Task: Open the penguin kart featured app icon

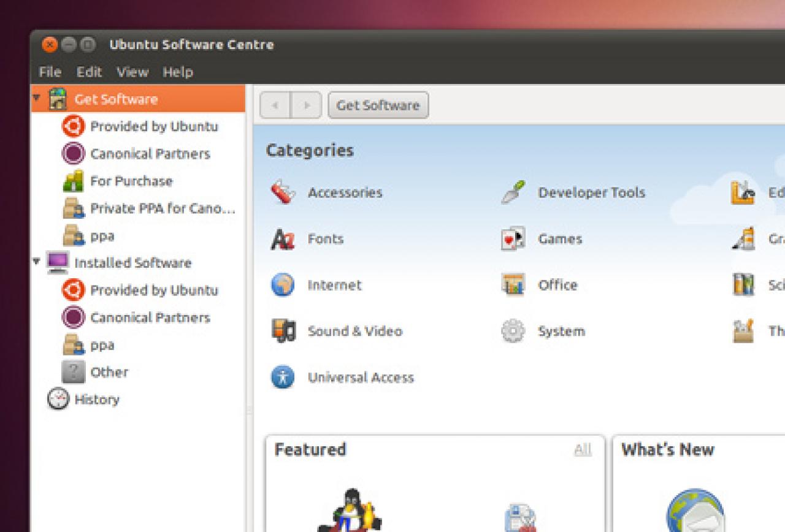Action: 350,510
